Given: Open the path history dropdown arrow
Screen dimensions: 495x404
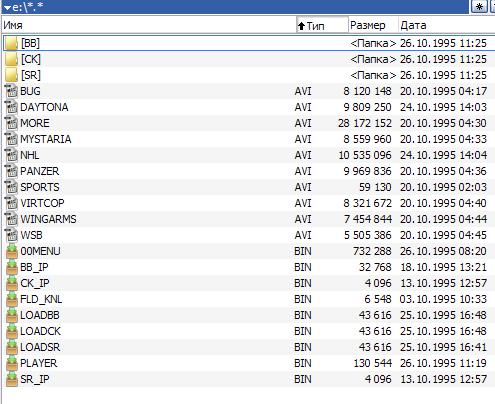Looking at the screenshot, I should click(x=7, y=8).
